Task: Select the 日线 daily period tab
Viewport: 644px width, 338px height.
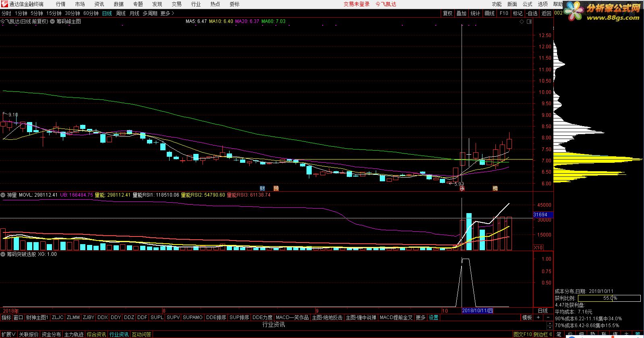Action: [107, 13]
